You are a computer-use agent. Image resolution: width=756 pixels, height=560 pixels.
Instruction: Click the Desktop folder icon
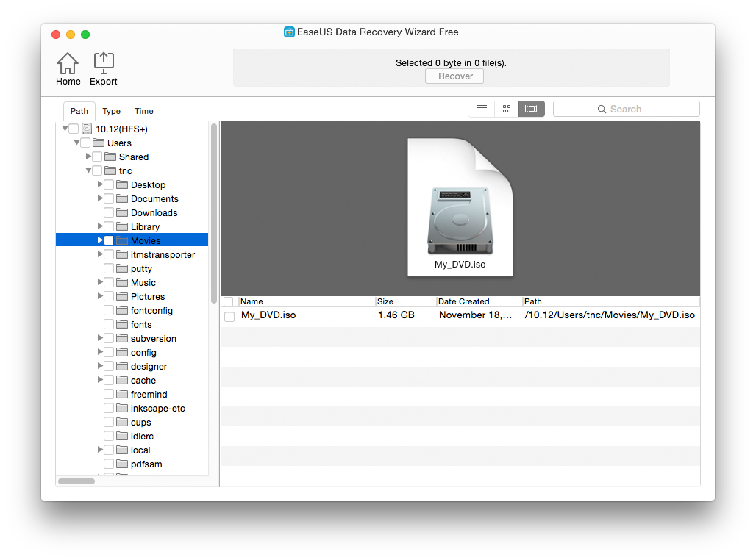click(x=122, y=184)
